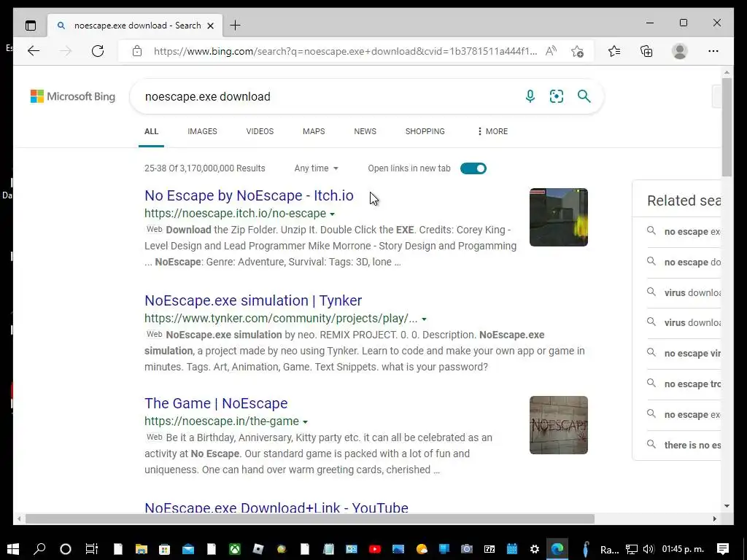Switch to the ALL results tab
The height and width of the screenshot is (560, 747).
(x=151, y=131)
